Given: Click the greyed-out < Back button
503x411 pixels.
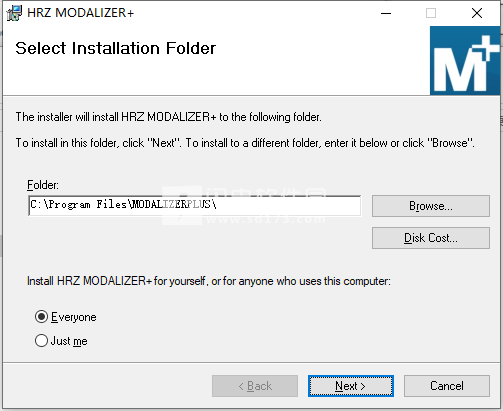Looking at the screenshot, I should point(255,386).
